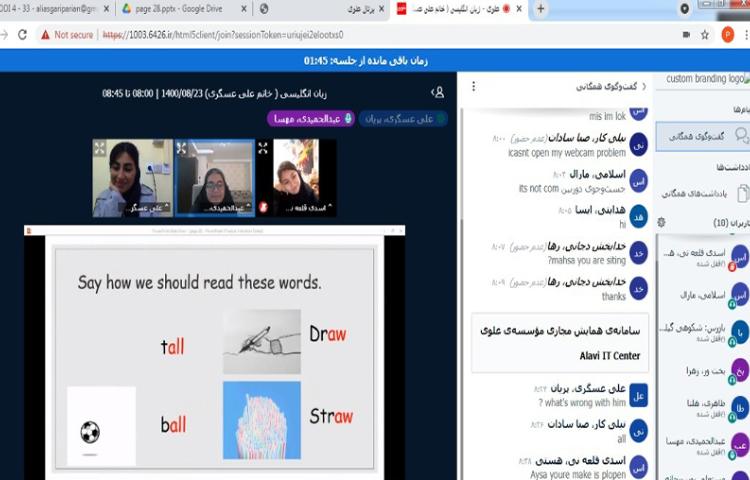Click the عبدالحمیدی webcam video

215,178
